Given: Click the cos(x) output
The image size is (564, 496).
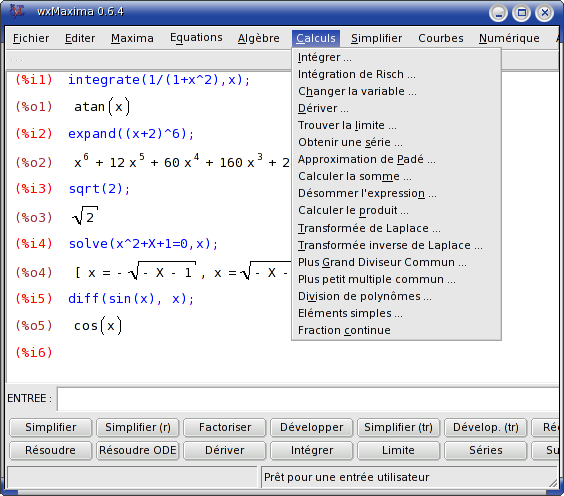Looking at the screenshot, I should 98,326.
